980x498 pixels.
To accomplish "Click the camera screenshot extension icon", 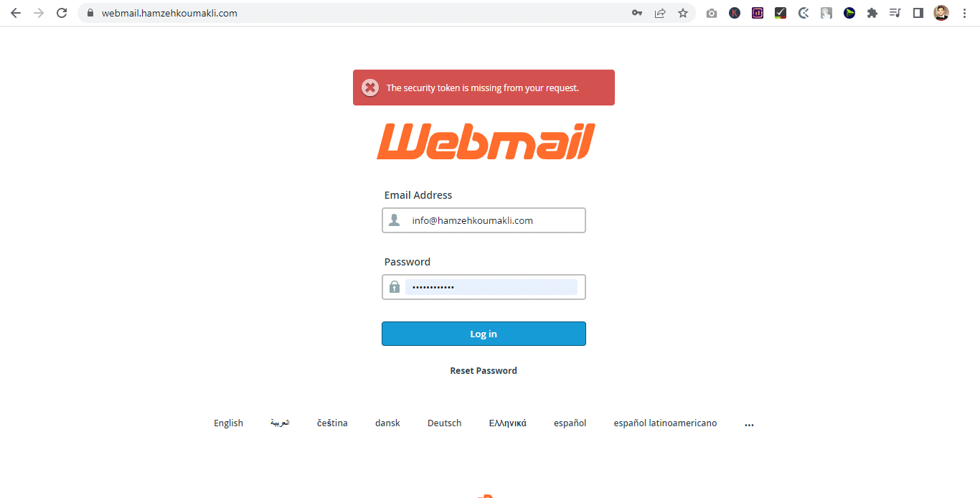I will pyautogui.click(x=712, y=13).
